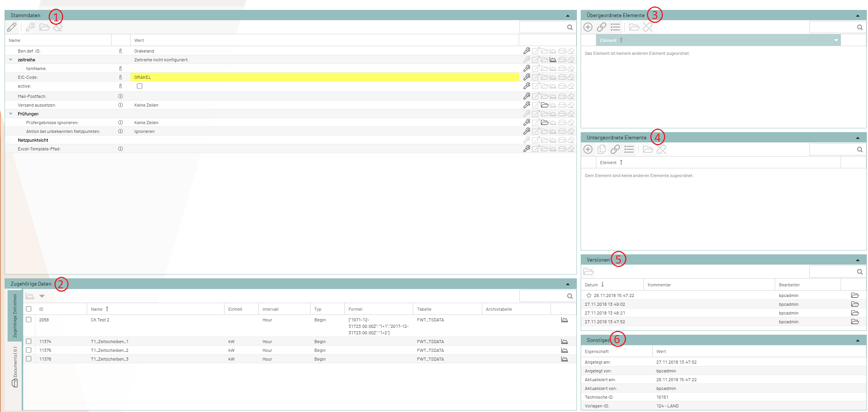Viewport: 868px width, 412px height.
Task: Click the link chain icon in Untergeordnete Elemente
Action: 615,149
